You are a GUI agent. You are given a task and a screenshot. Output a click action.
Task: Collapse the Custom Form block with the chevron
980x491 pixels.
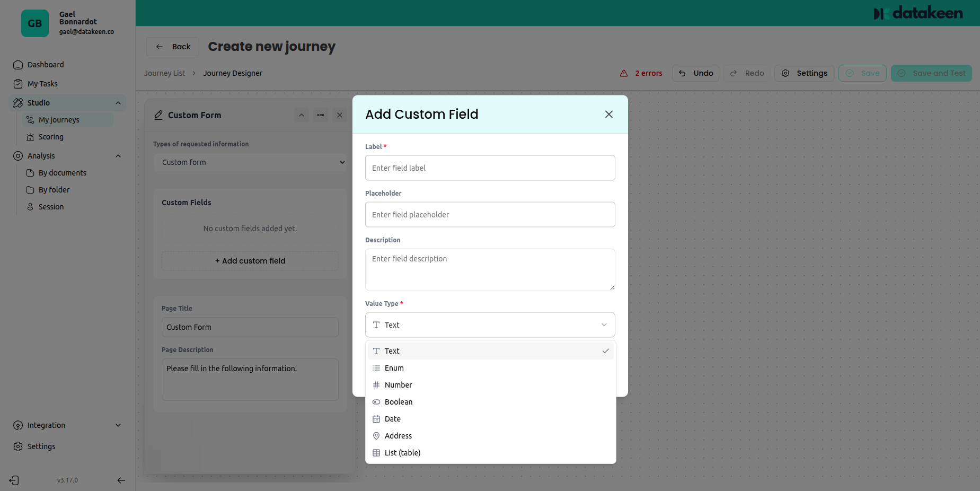pyautogui.click(x=301, y=115)
